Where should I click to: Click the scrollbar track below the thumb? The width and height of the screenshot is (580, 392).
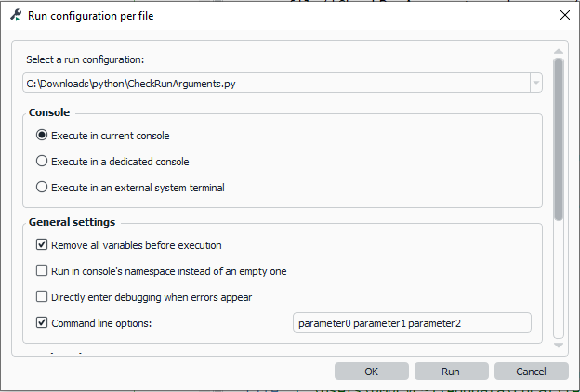tap(559, 279)
